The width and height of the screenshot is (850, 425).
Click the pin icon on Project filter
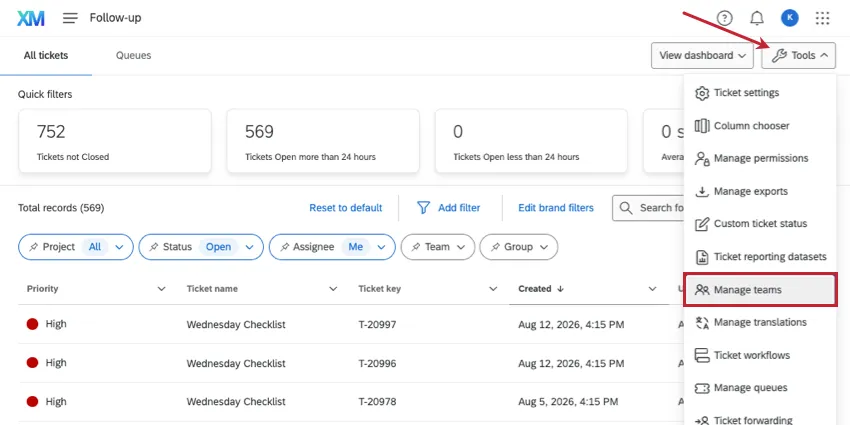(x=34, y=247)
